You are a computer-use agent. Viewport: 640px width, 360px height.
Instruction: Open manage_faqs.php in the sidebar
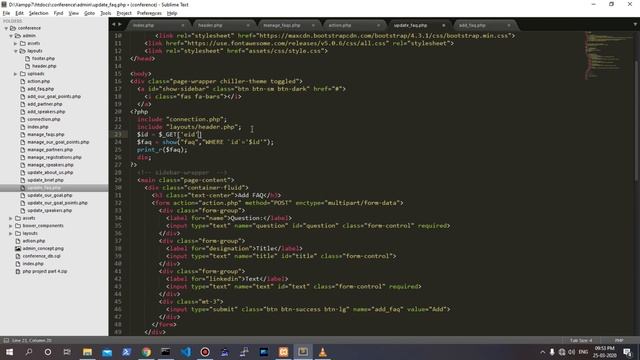[x=46, y=134]
